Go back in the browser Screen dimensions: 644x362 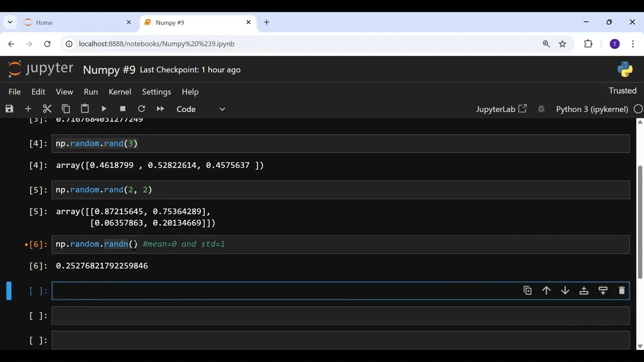pos(11,44)
